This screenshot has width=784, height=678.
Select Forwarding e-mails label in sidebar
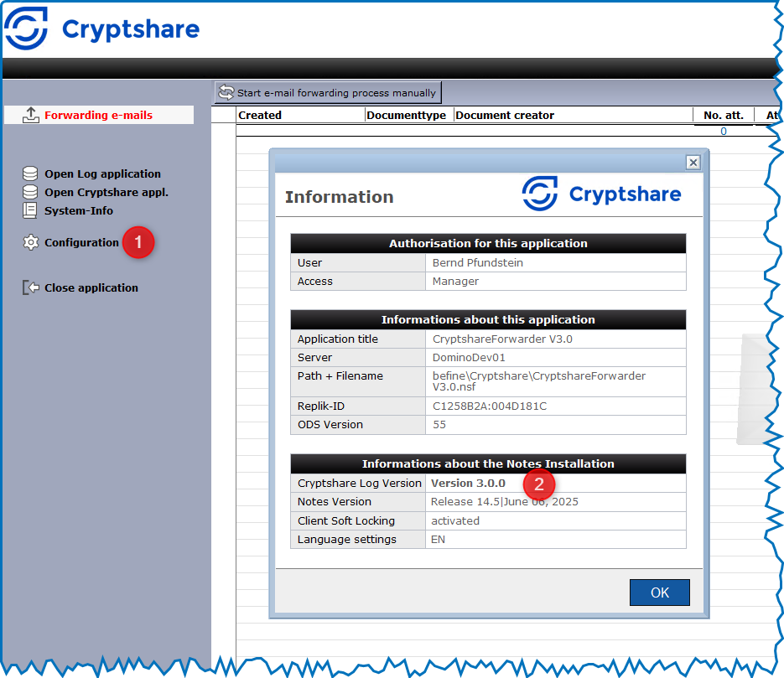pyautogui.click(x=98, y=115)
